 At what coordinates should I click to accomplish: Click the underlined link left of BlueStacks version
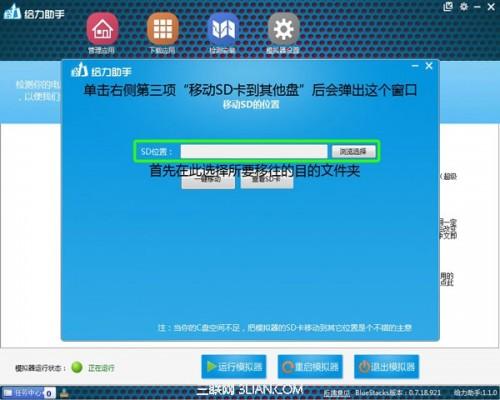tap(336, 393)
